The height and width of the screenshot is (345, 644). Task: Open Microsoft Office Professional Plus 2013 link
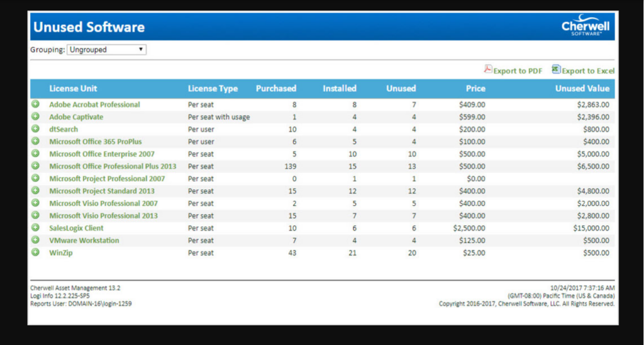tap(113, 166)
